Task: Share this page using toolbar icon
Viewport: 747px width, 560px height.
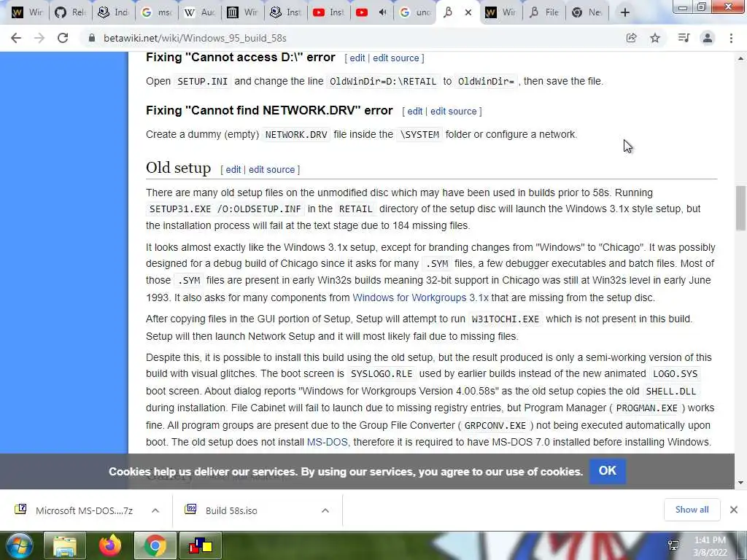Action: 631,38
